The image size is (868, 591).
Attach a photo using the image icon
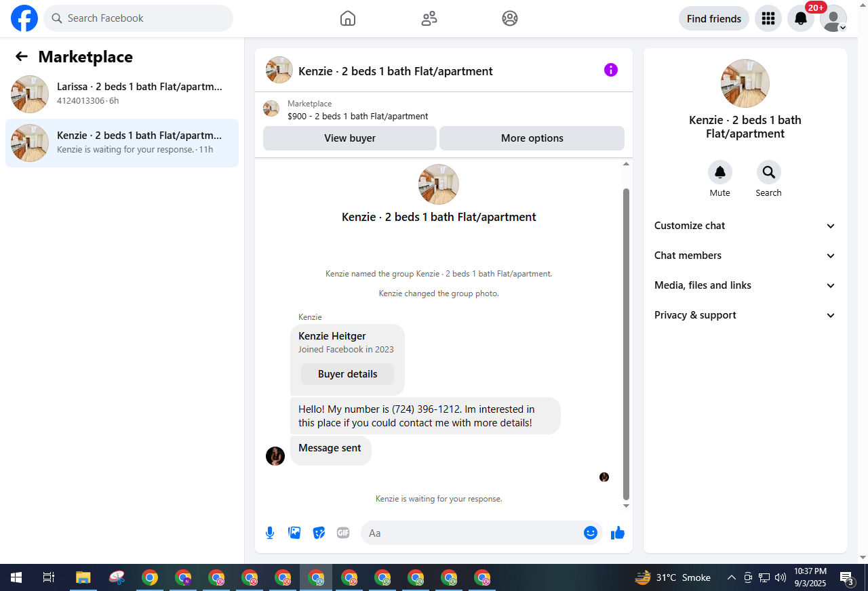click(x=294, y=533)
